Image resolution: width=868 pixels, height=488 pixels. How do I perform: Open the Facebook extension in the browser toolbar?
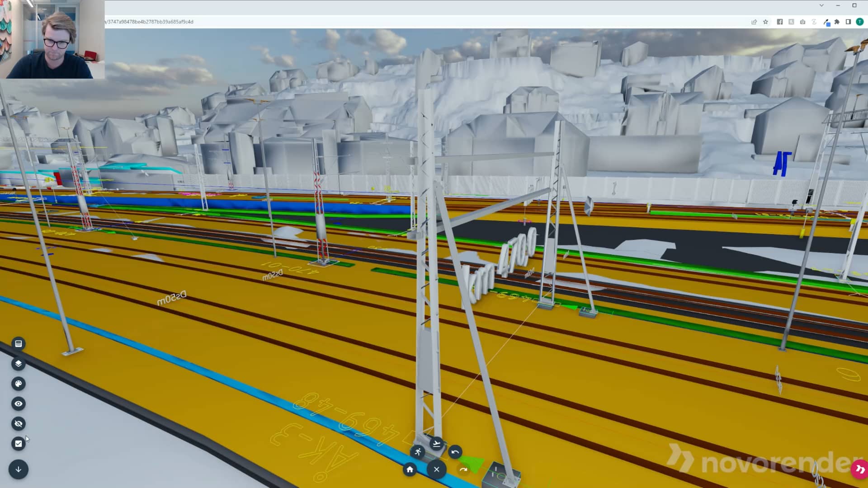click(779, 22)
